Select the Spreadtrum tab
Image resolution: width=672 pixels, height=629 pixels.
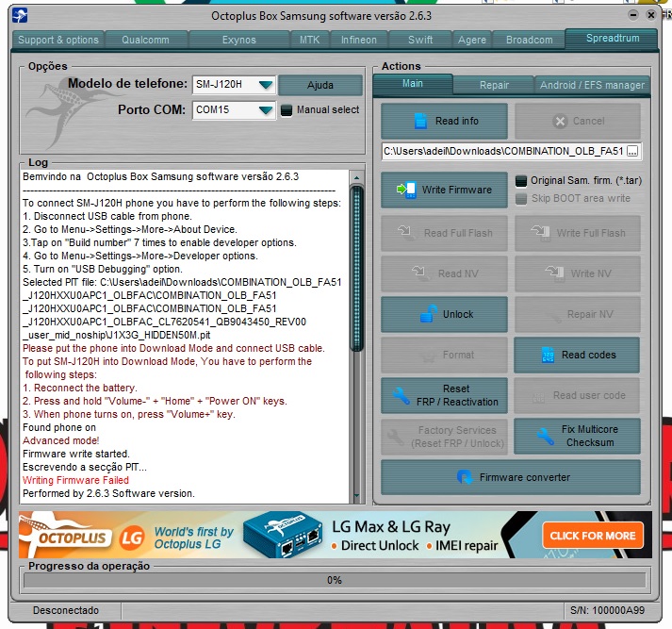click(613, 39)
